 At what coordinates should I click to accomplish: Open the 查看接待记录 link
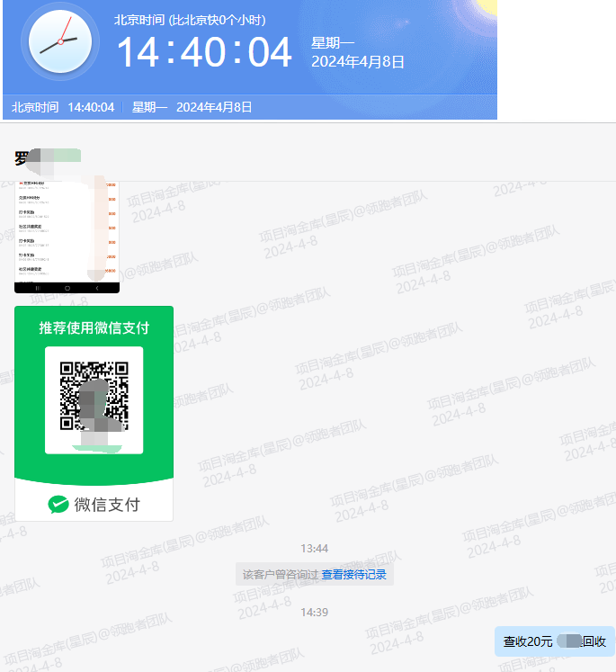(x=353, y=575)
